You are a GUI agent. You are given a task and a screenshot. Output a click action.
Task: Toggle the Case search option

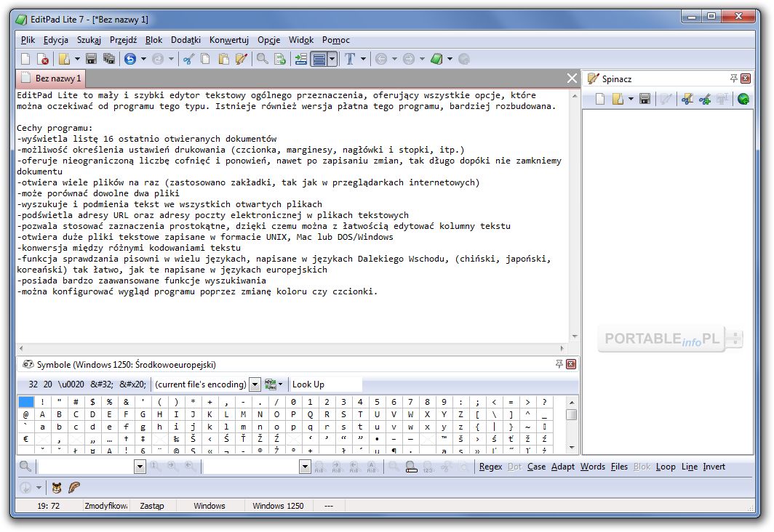[x=536, y=467]
